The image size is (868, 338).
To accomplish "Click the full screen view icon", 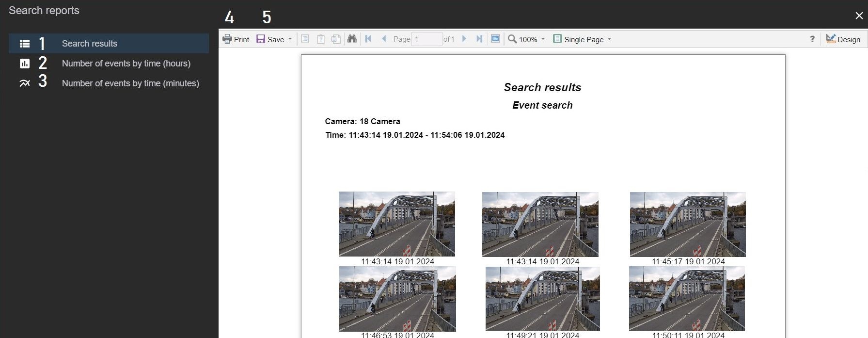I will pyautogui.click(x=495, y=39).
